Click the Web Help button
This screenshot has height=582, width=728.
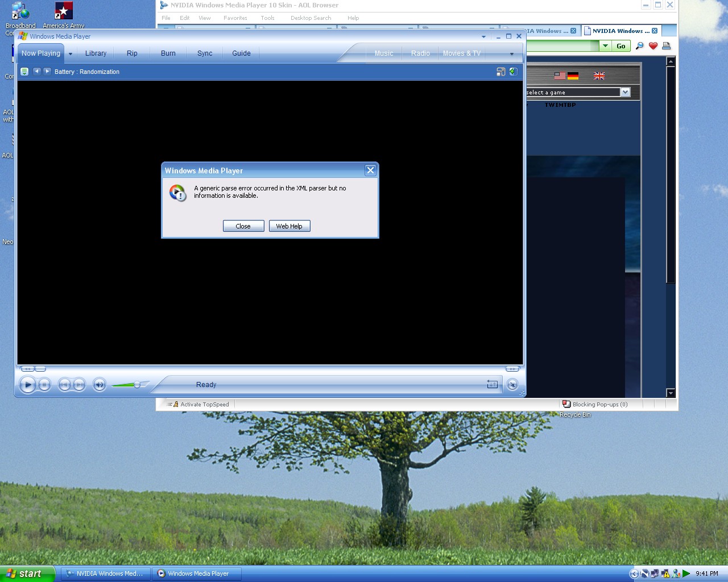pyautogui.click(x=289, y=226)
